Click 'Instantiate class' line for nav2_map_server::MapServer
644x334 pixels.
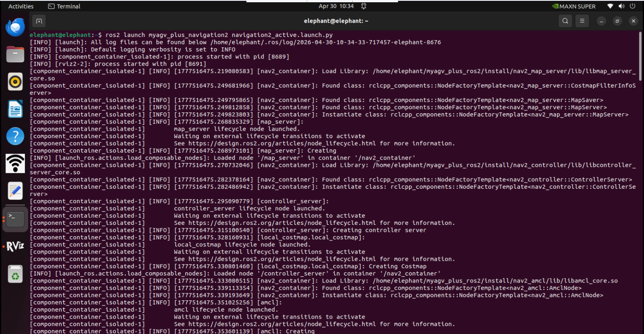point(329,115)
